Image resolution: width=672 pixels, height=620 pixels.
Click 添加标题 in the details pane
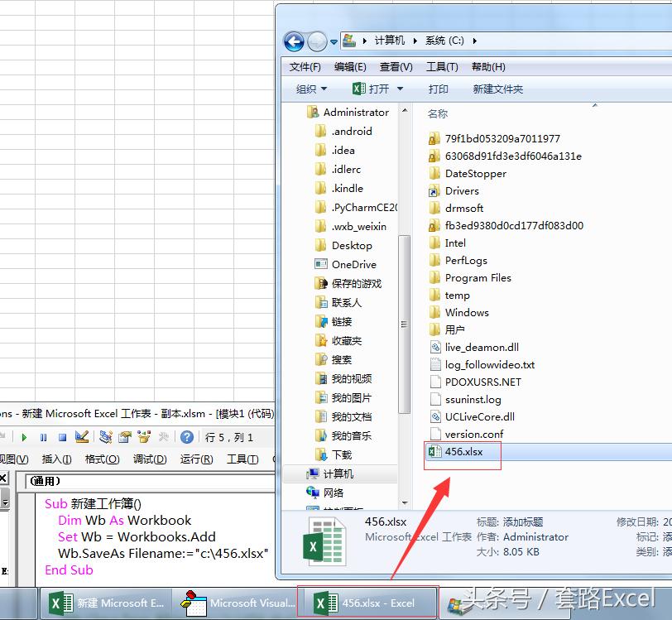[x=523, y=522]
